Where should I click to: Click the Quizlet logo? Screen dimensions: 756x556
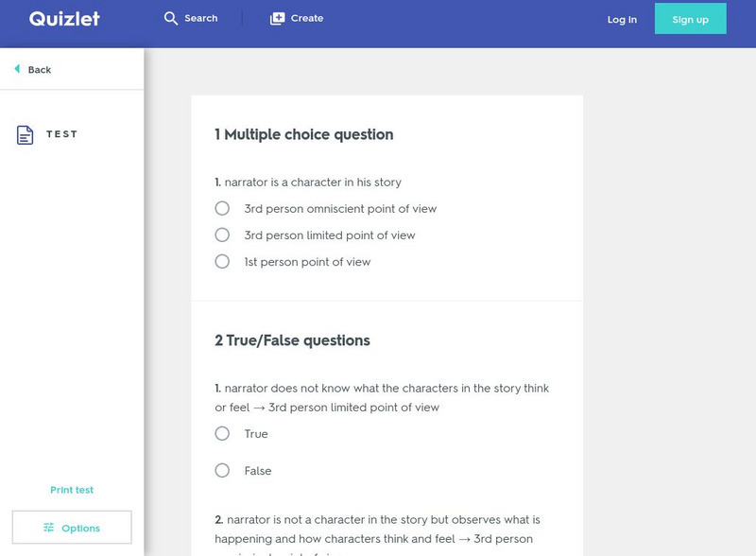coord(64,19)
